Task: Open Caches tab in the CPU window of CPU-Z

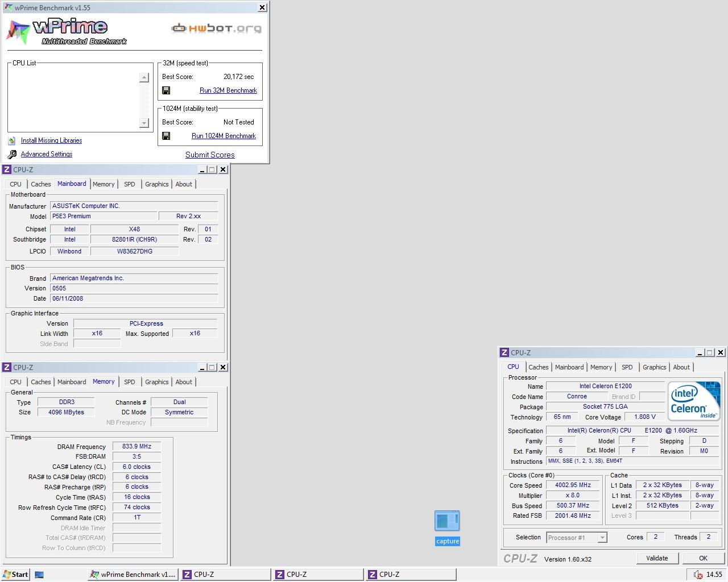Action: 539,367
